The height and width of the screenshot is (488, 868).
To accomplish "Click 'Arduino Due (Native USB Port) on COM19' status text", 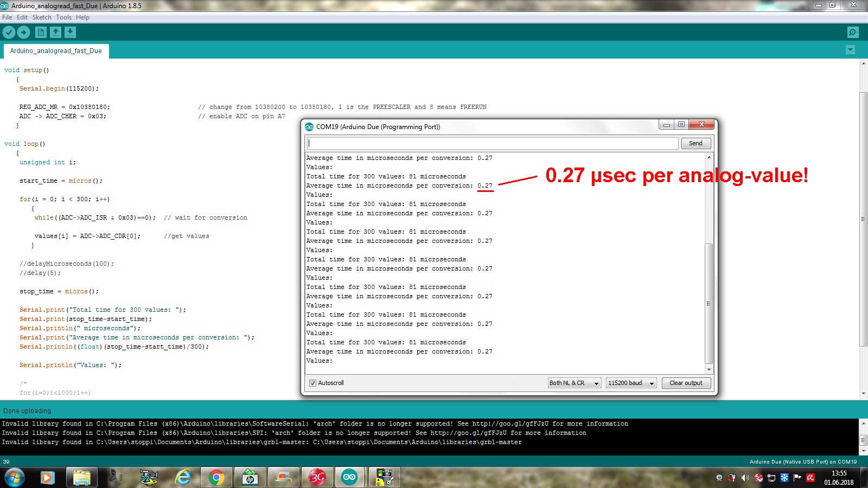I will coord(803,462).
